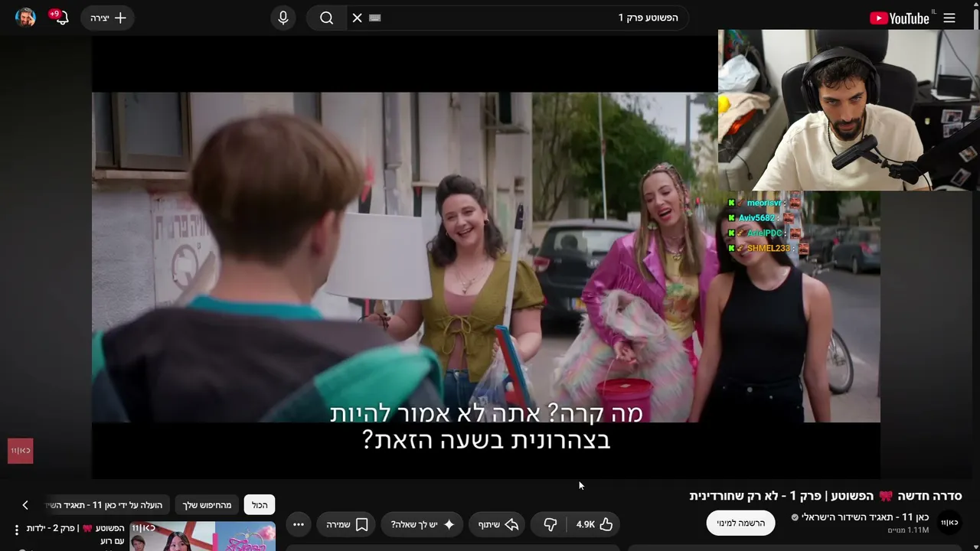Save the video using שמירה
The width and height of the screenshot is (980, 551).
pyautogui.click(x=347, y=524)
